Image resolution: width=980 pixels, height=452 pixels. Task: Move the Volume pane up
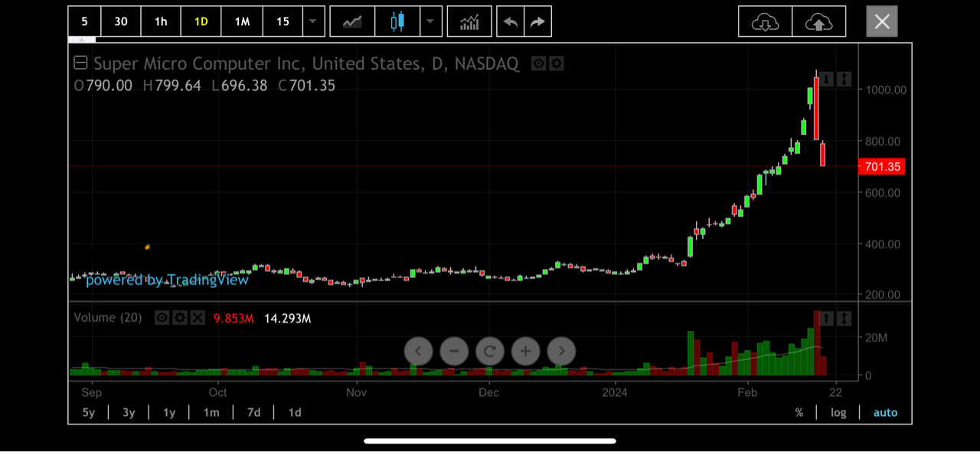(x=827, y=318)
